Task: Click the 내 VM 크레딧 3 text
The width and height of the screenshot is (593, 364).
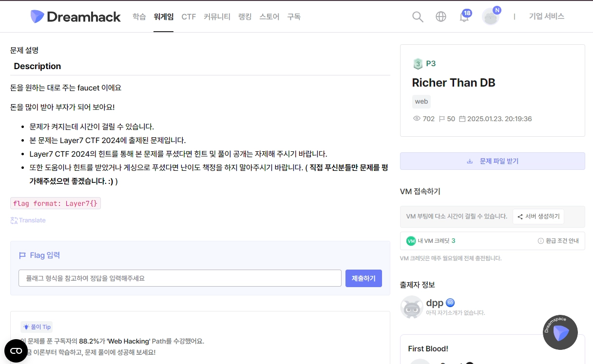Action: click(437, 241)
